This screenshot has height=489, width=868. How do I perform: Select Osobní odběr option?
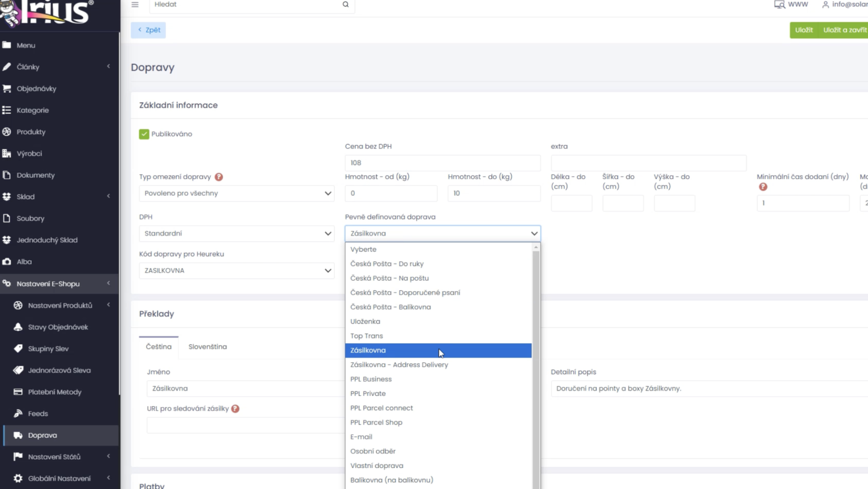[x=438, y=451]
